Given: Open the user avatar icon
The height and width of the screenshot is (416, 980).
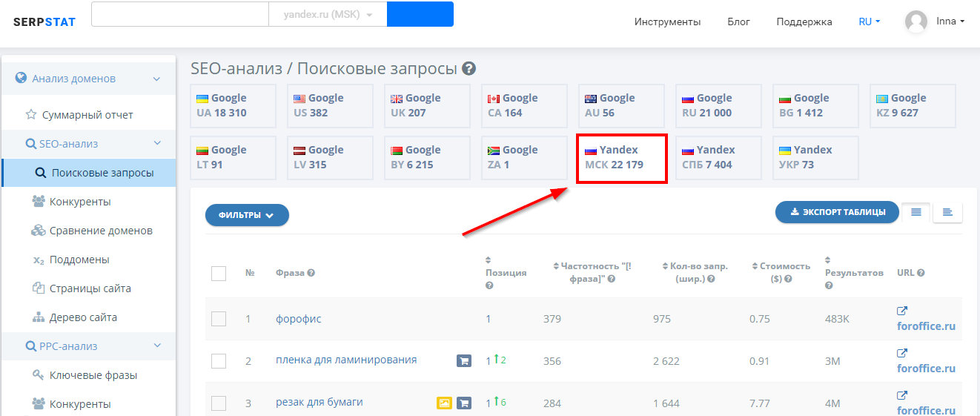Looking at the screenshot, I should [917, 22].
